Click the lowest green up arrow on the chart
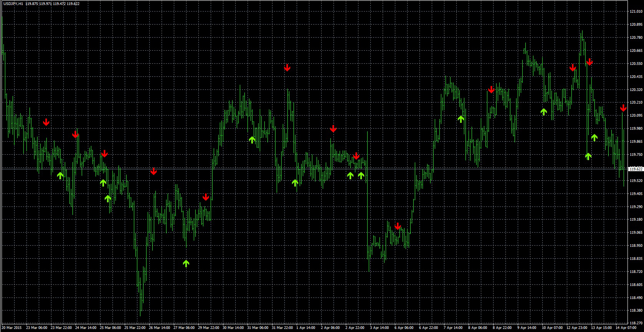644x332 pixels. pyautogui.click(x=186, y=263)
